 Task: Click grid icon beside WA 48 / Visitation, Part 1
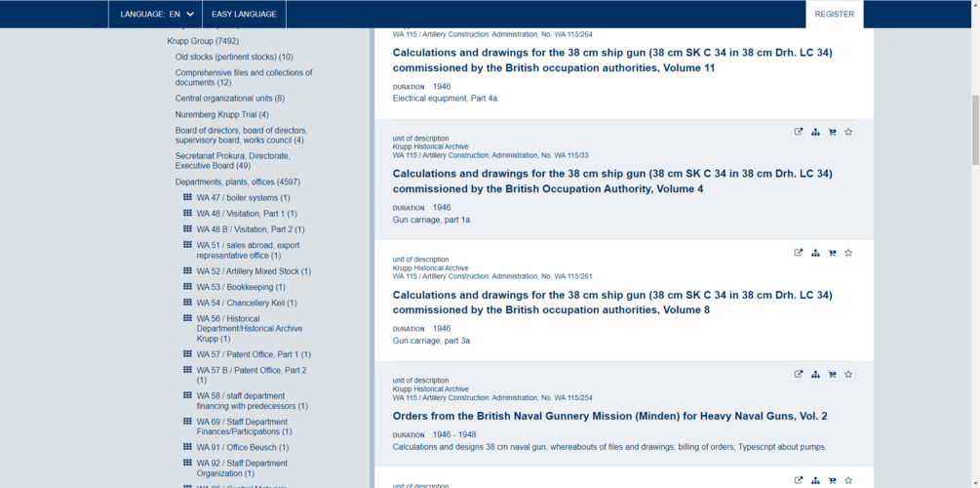(187, 213)
